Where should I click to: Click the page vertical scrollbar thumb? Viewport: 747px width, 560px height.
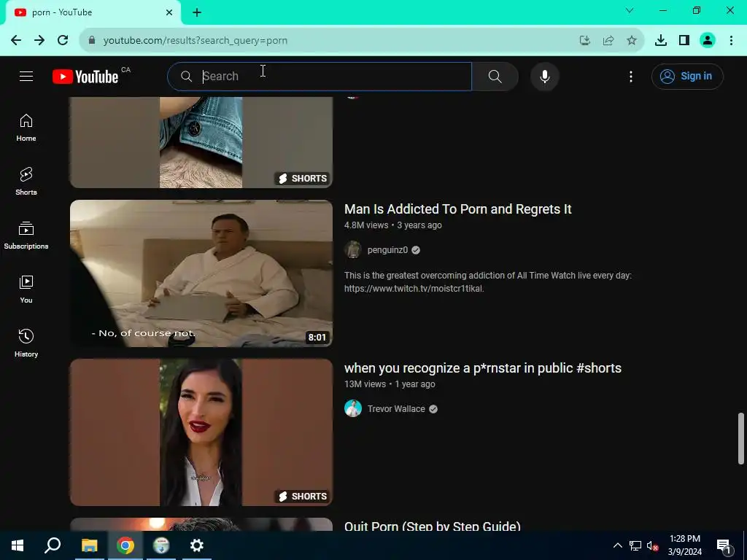pos(741,438)
